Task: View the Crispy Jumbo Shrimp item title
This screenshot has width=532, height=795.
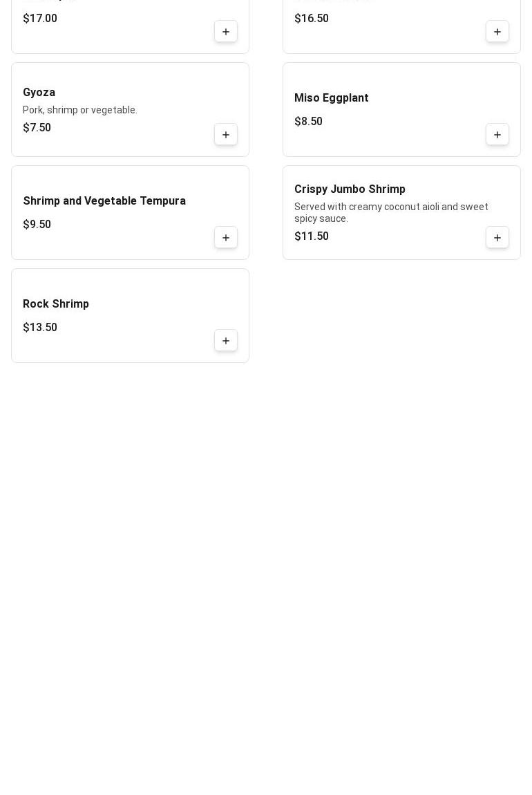Action: 350,189
